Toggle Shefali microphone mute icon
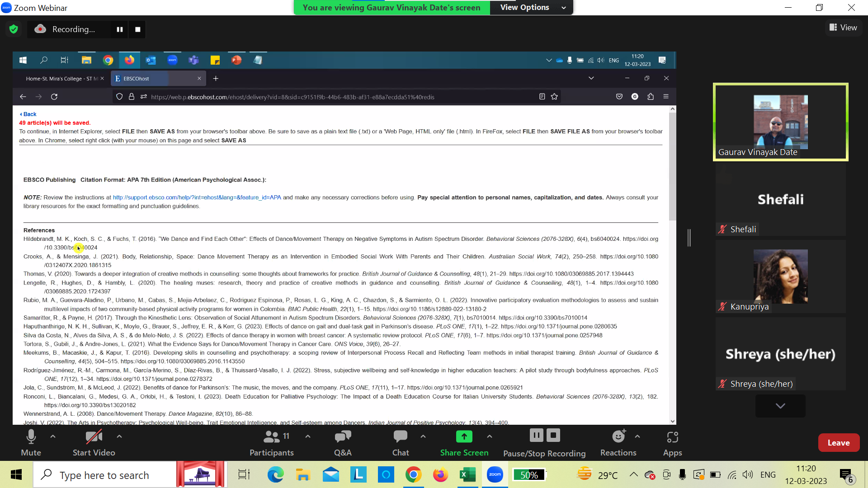Screen dimensions: 868x488 pos(722,229)
